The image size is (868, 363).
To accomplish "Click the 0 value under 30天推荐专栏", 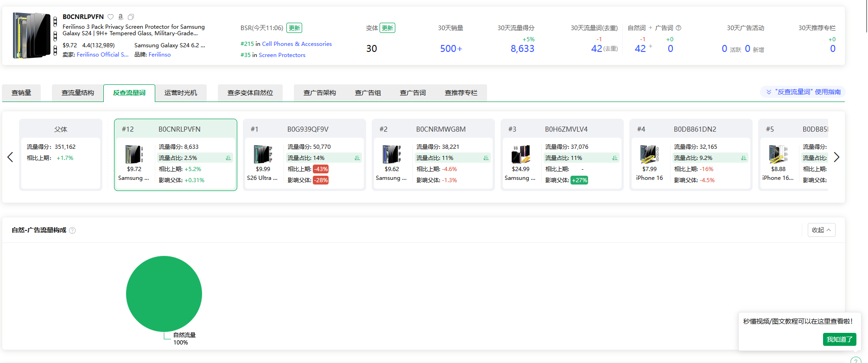I will tap(833, 49).
